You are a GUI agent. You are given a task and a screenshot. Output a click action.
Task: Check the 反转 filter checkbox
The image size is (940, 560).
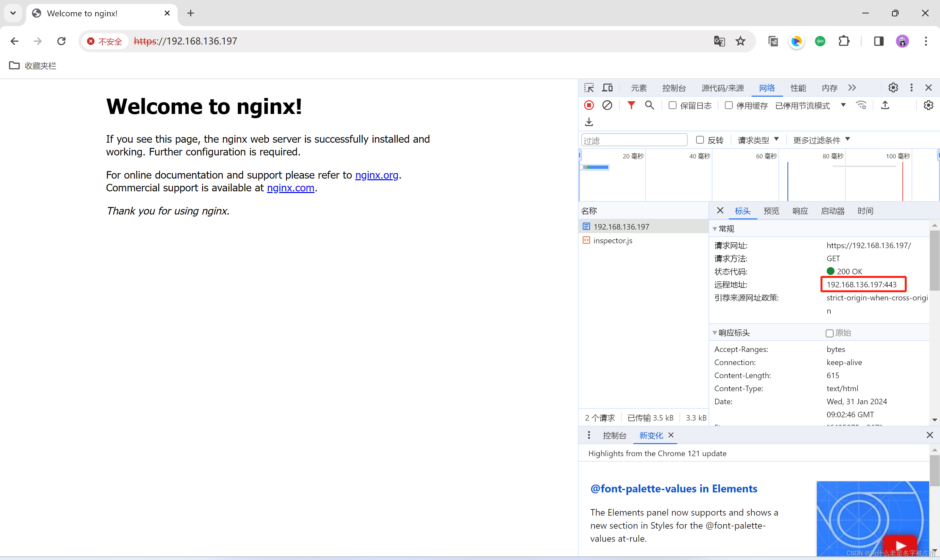pos(700,140)
